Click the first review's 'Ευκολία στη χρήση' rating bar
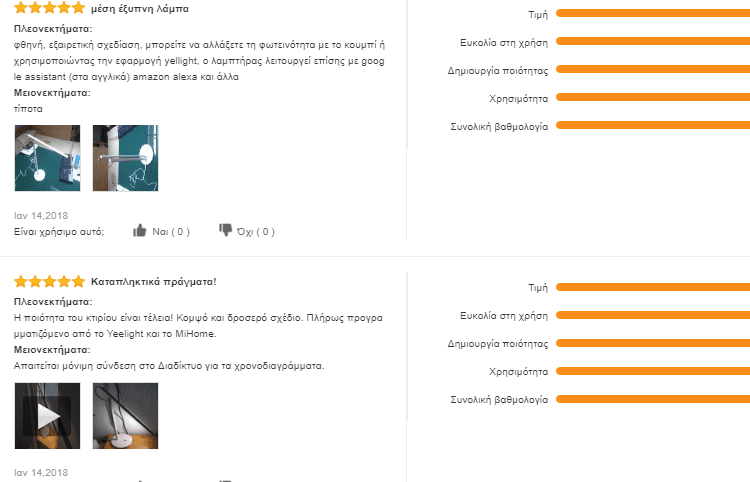 click(x=652, y=42)
